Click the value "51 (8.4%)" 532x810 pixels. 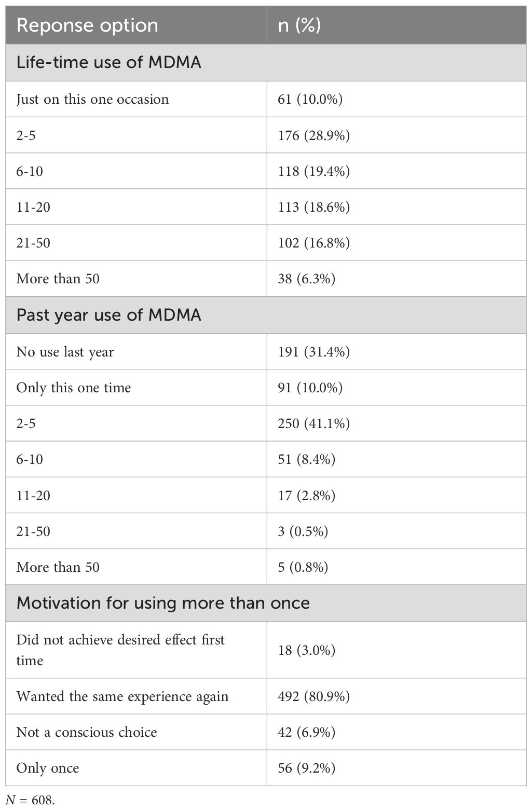pos(306,459)
